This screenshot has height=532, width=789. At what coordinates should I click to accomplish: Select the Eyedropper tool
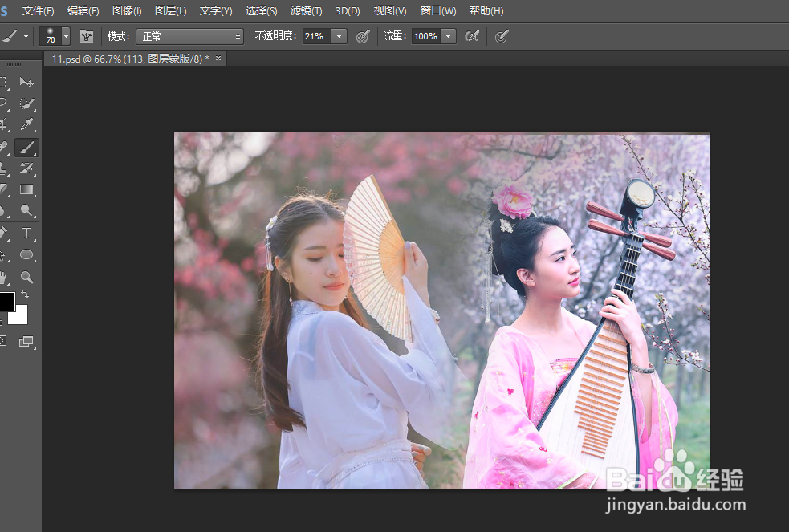coord(26,124)
